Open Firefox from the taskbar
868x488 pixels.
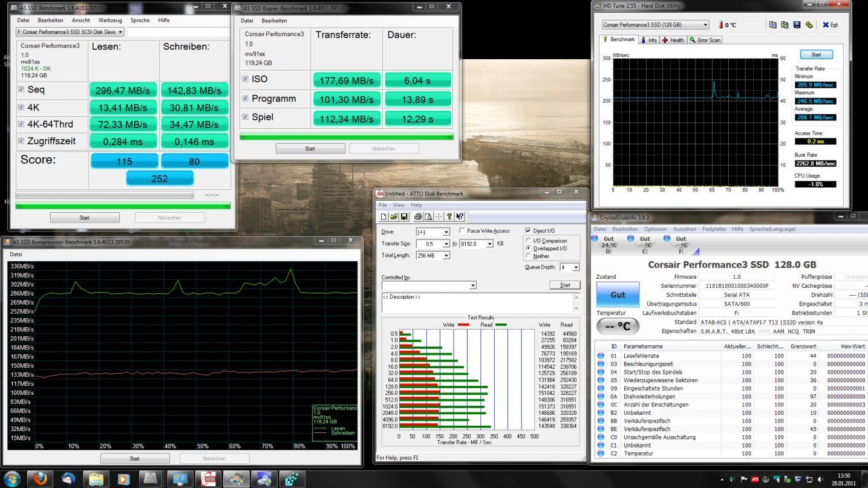(41, 478)
